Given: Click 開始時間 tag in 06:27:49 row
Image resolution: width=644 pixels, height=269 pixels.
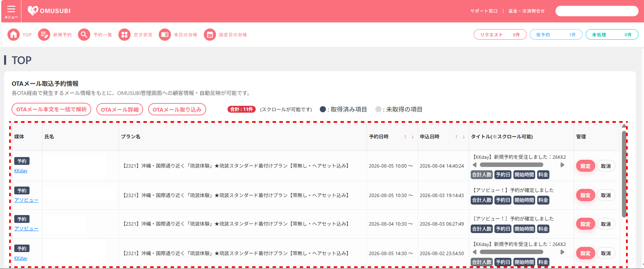Looking at the screenshot, I should pos(524,229).
